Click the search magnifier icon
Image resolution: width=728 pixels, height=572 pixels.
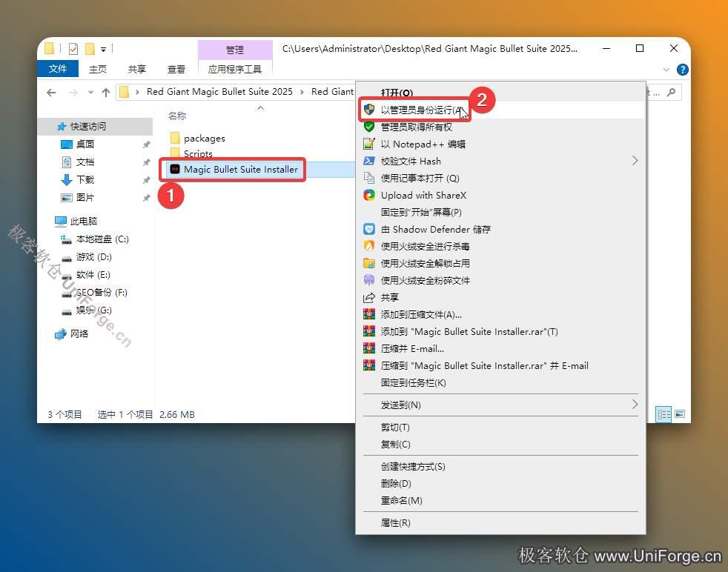click(671, 93)
